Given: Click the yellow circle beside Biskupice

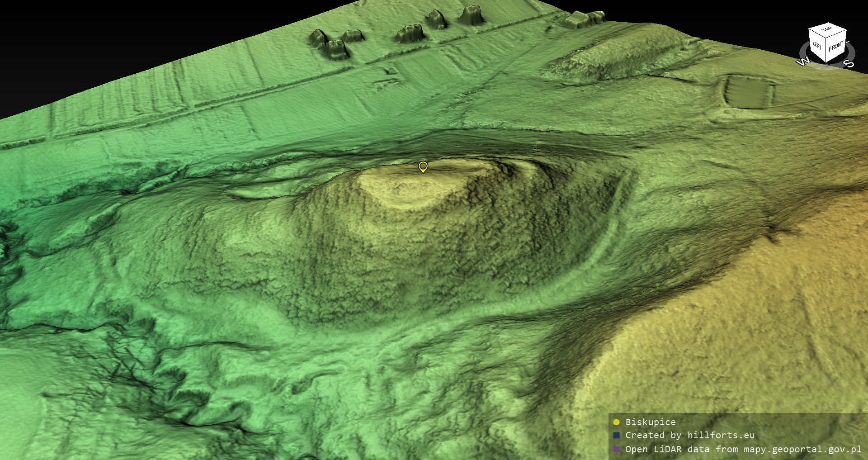Looking at the screenshot, I should pyautogui.click(x=616, y=422).
